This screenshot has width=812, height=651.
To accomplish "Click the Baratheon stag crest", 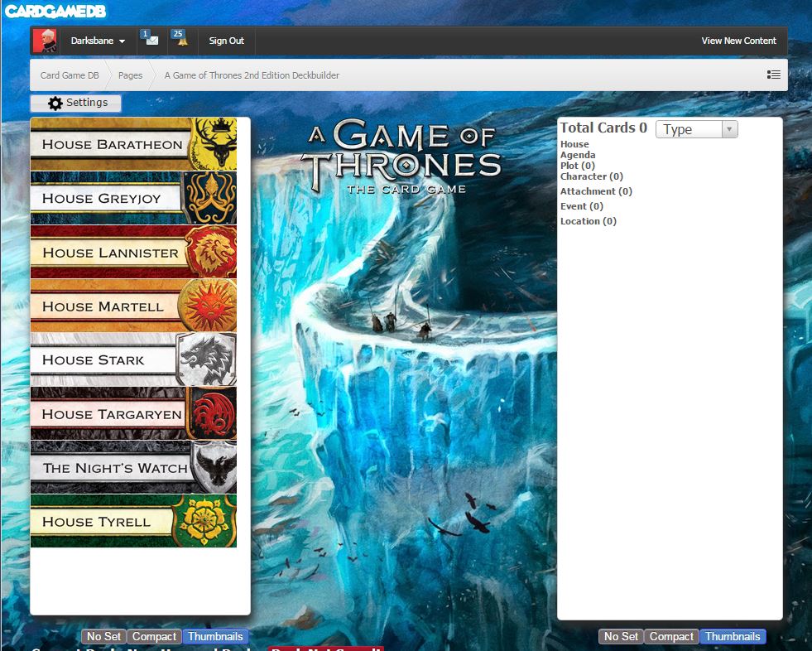I will coord(214,143).
